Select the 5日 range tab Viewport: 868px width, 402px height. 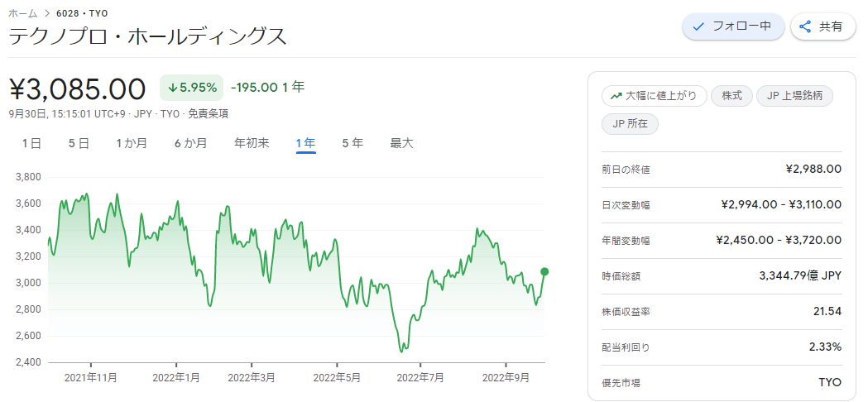coord(79,143)
